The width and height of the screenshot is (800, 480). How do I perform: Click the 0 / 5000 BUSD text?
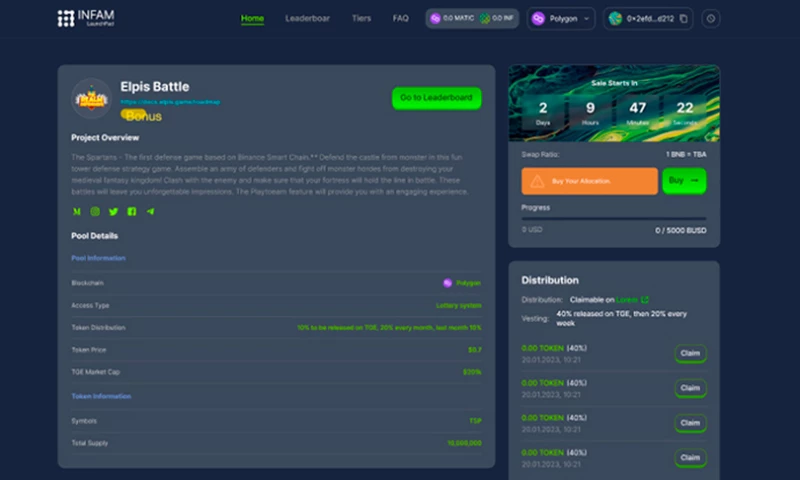(x=681, y=231)
